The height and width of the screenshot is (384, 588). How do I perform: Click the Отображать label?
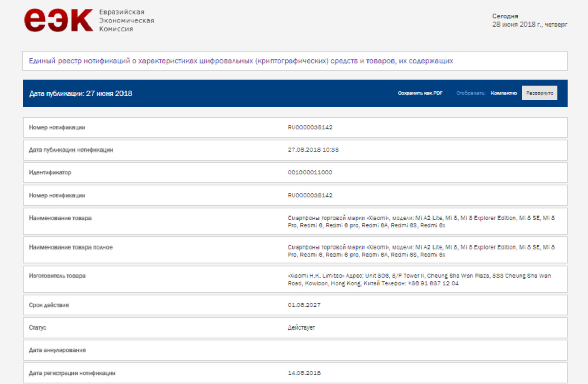[x=471, y=93]
